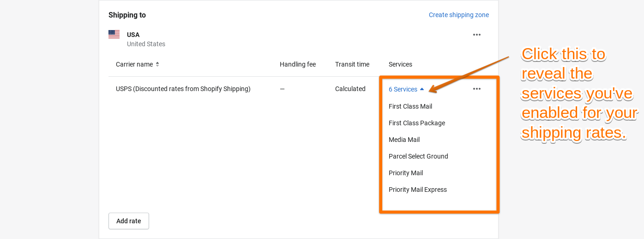The height and width of the screenshot is (239, 644).
Task: Select the Priority Mail service
Action: click(x=405, y=173)
